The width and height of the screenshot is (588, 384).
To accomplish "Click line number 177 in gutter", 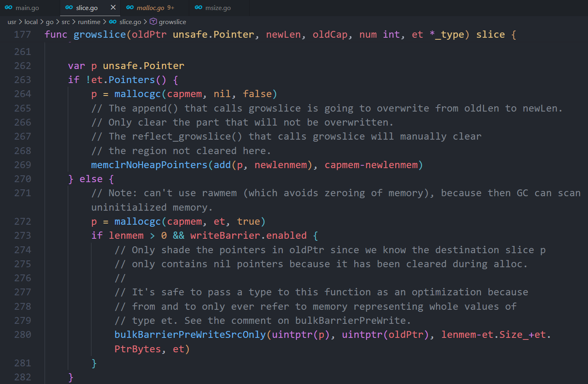I will (22, 35).
